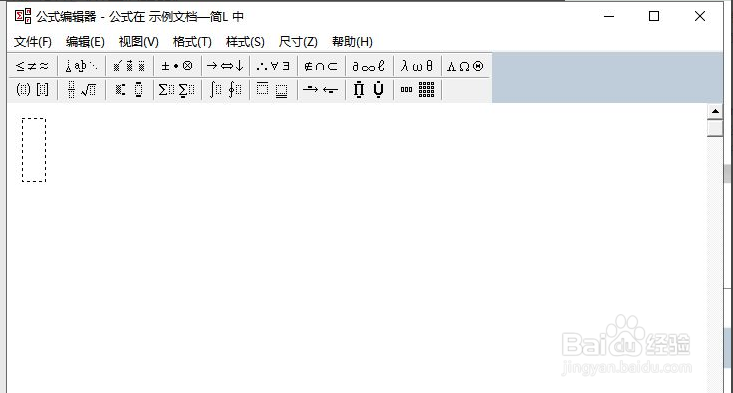Click the vertical scrollbar up arrow
This screenshot has height=393, width=733.
pyautogui.click(x=715, y=111)
